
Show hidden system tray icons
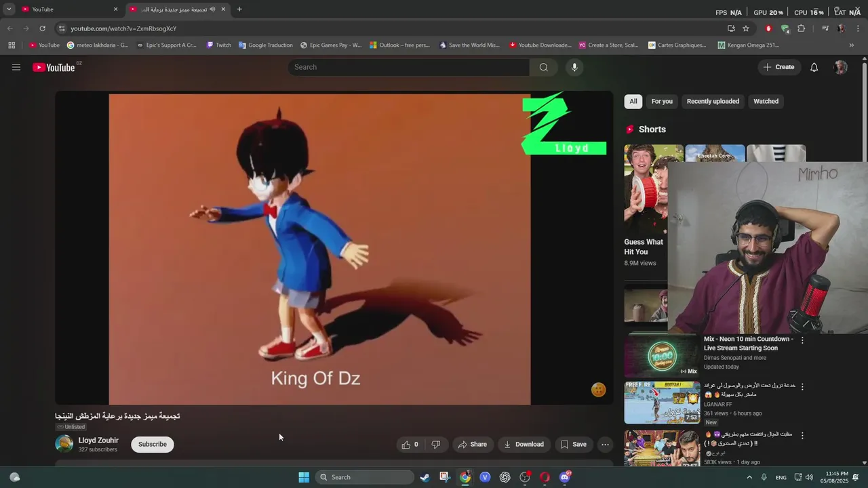tap(749, 477)
